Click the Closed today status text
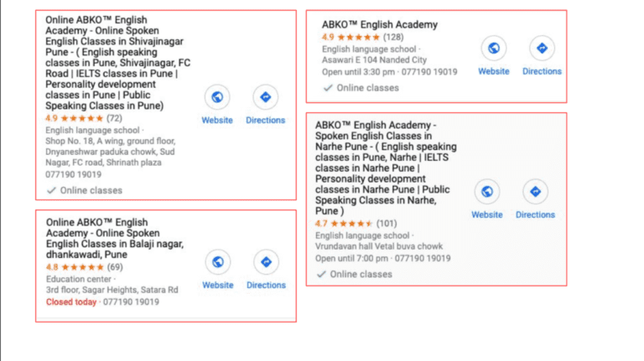Viewport: 644px width, 361px height. 71,302
